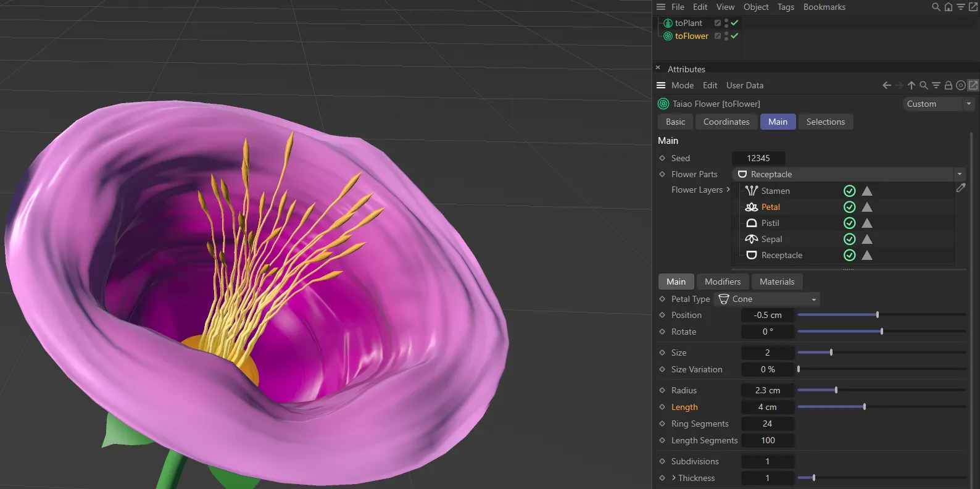Click the new manager icon in Attributes toolbar
This screenshot has width=980, height=489.
(973, 85)
